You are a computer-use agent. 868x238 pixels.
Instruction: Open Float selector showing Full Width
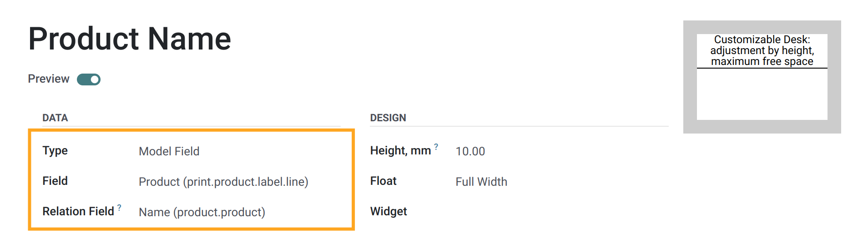pyautogui.click(x=481, y=182)
